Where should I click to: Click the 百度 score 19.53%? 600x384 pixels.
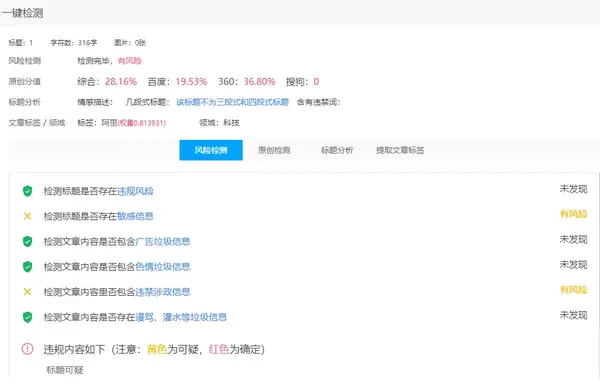191,81
